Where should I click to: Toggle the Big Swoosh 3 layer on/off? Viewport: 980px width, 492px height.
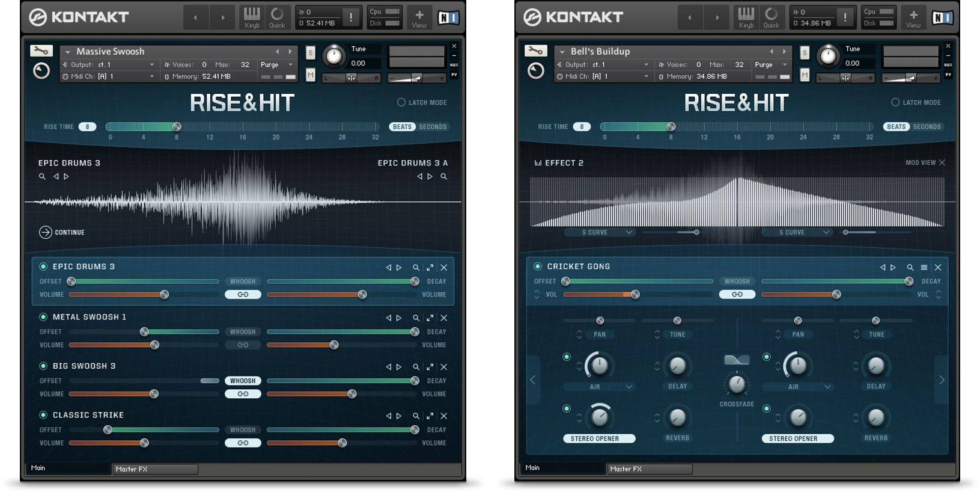(x=43, y=366)
